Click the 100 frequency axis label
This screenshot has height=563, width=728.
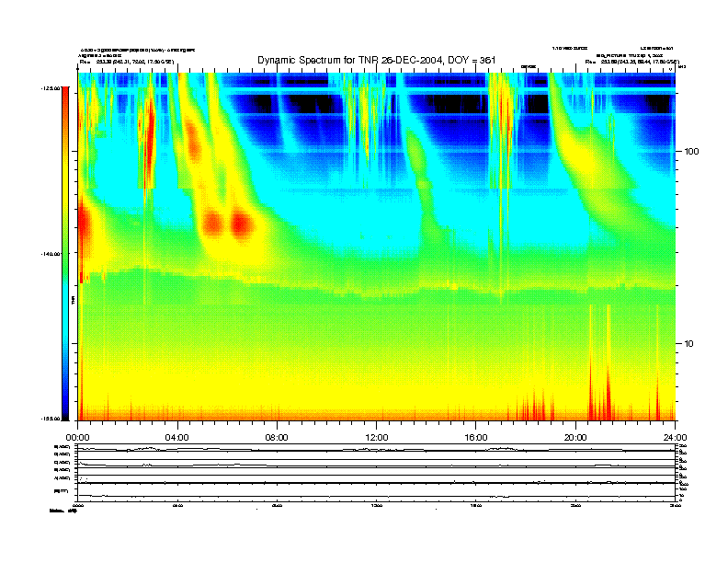pos(691,152)
